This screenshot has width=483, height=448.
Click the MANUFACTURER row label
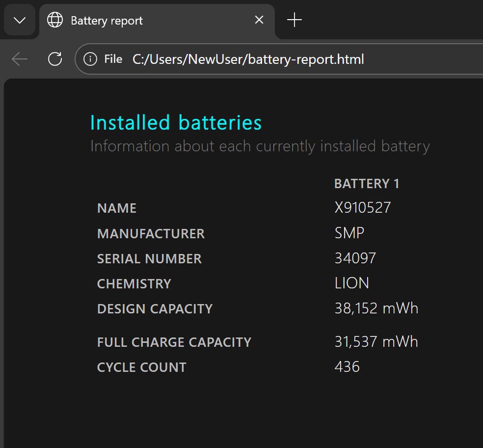click(150, 234)
